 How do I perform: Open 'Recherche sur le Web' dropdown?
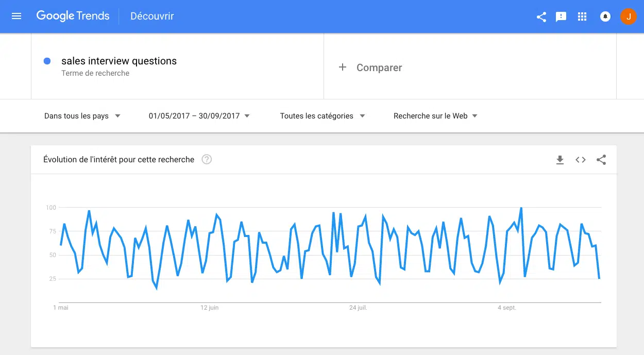pyautogui.click(x=435, y=116)
